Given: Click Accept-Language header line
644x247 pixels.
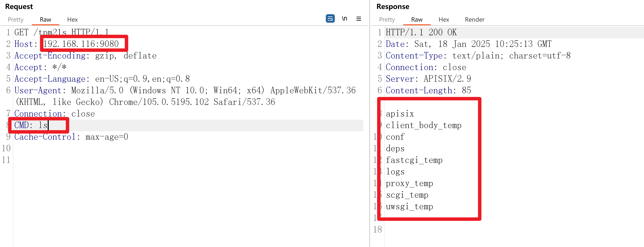Looking at the screenshot, I should 102,79.
